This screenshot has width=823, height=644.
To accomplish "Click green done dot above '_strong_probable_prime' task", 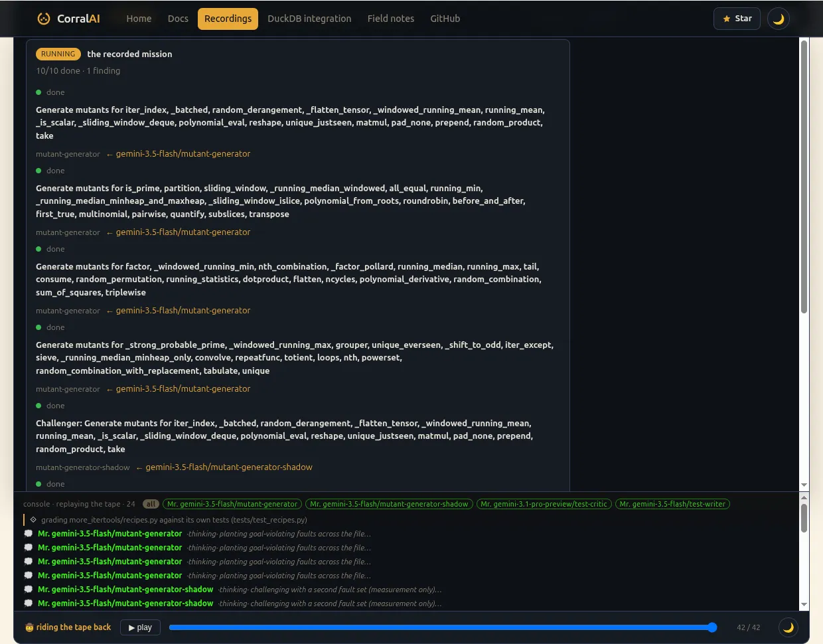I will [x=38, y=327].
